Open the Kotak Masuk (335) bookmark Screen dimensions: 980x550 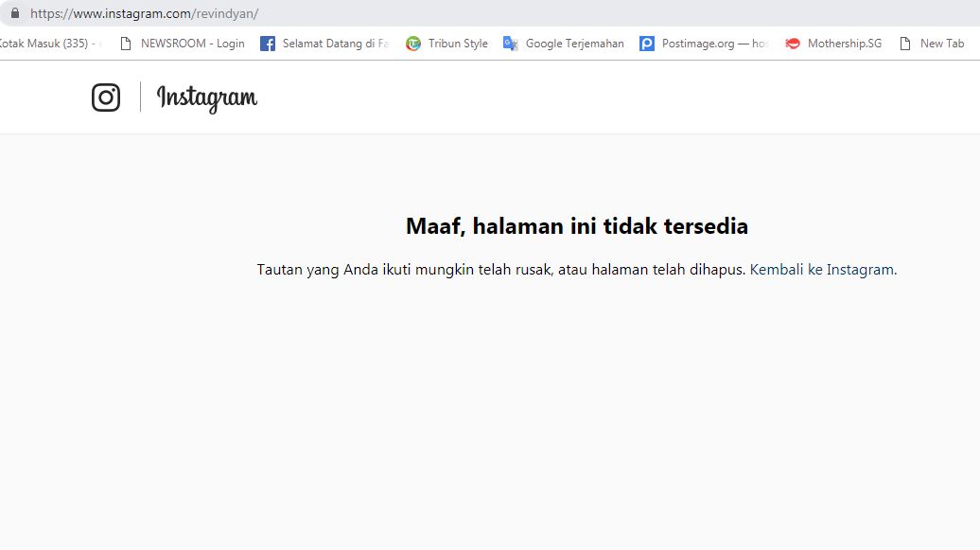50,44
